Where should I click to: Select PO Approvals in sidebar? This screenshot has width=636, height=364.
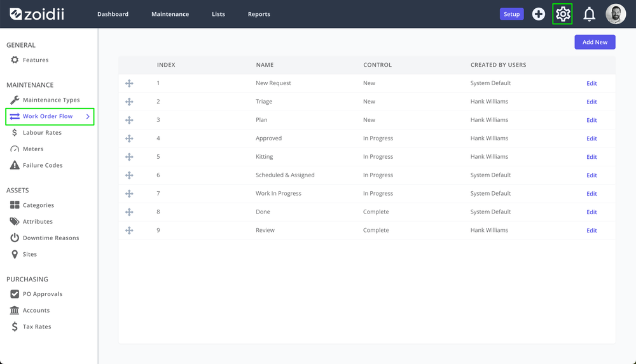[43, 294]
